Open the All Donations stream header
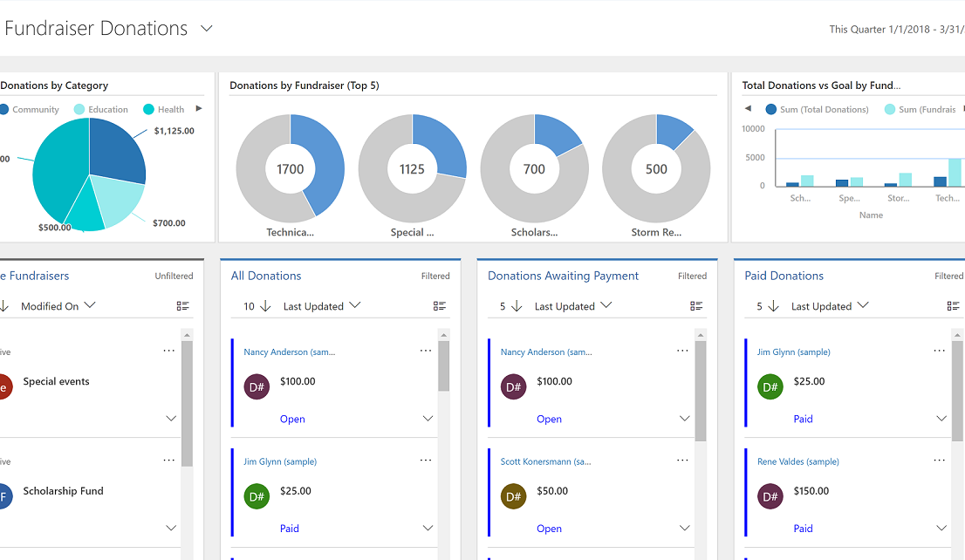The image size is (965, 560). (x=266, y=276)
